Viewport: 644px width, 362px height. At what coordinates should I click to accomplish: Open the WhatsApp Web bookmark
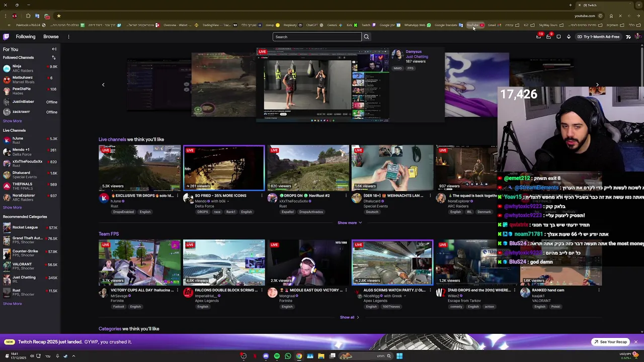pos(417,25)
